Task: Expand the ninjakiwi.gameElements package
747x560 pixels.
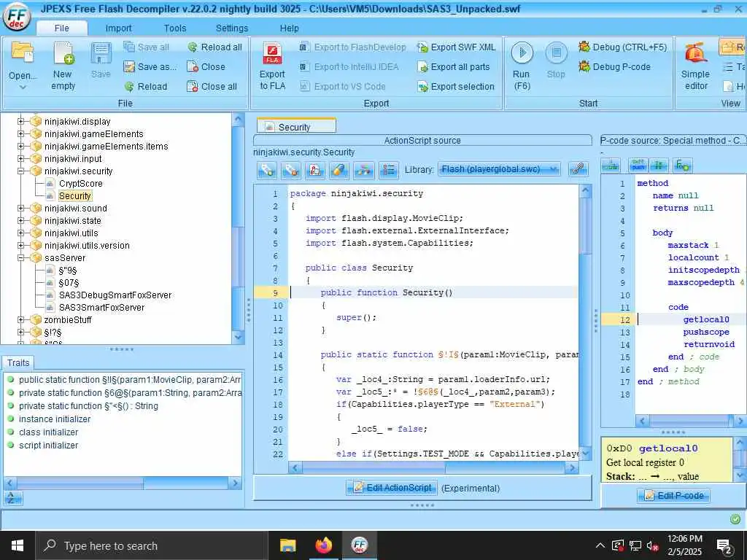Action: (x=20, y=134)
